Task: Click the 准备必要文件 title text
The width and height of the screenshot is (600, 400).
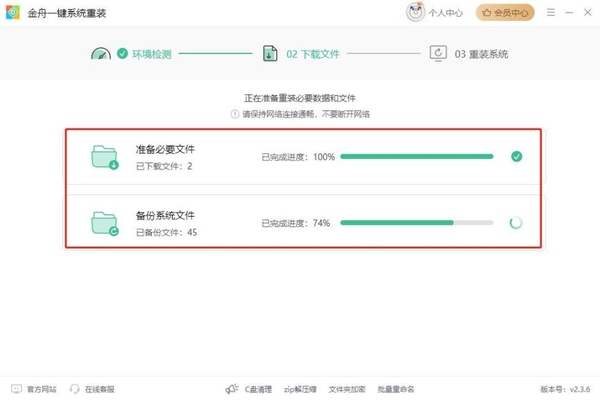Action: pos(165,149)
